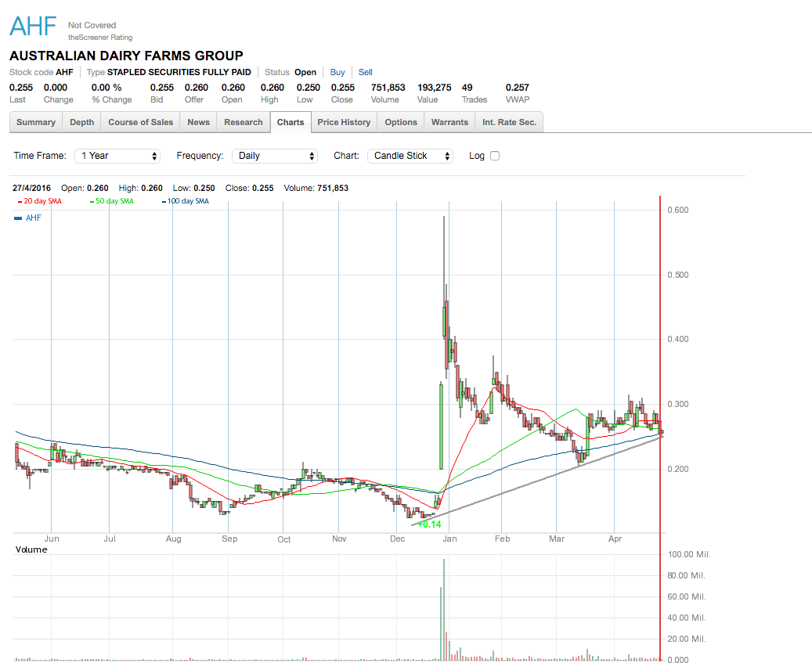Enable the Log scale checkbox
The height and width of the screenshot is (663, 812).
click(x=495, y=156)
